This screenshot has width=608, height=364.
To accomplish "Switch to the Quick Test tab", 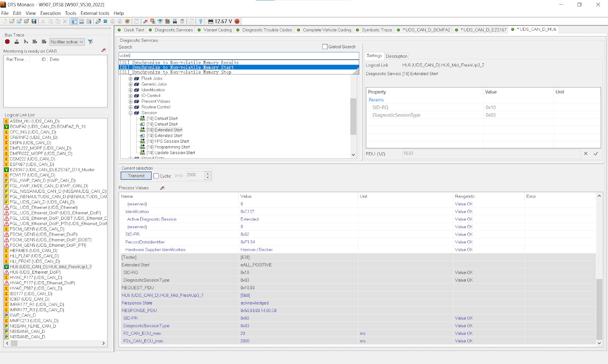I will point(131,30).
